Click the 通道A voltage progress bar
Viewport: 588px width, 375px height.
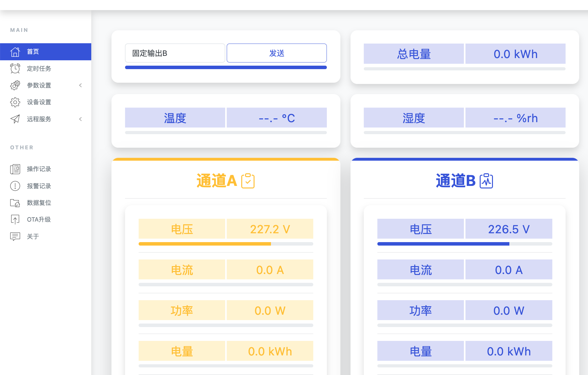[x=226, y=244]
